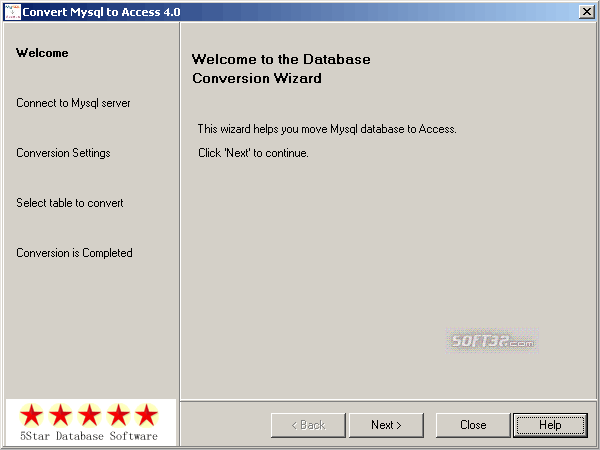Image resolution: width=600 pixels, height=450 pixels.
Task: Click the 5Star Database Software logo
Action: [x=91, y=422]
